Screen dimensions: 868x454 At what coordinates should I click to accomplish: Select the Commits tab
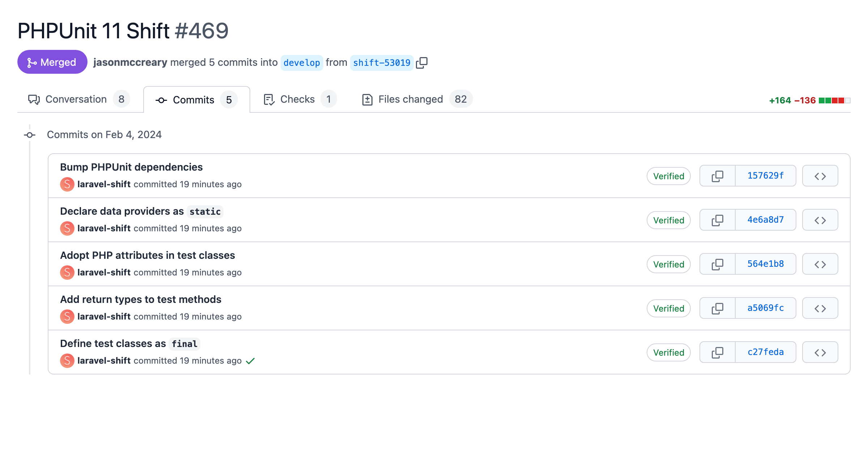click(x=197, y=100)
